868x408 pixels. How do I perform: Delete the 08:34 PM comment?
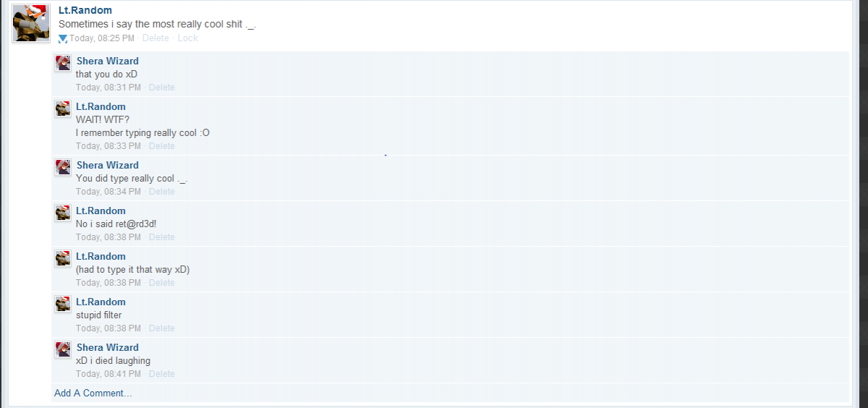tap(162, 192)
